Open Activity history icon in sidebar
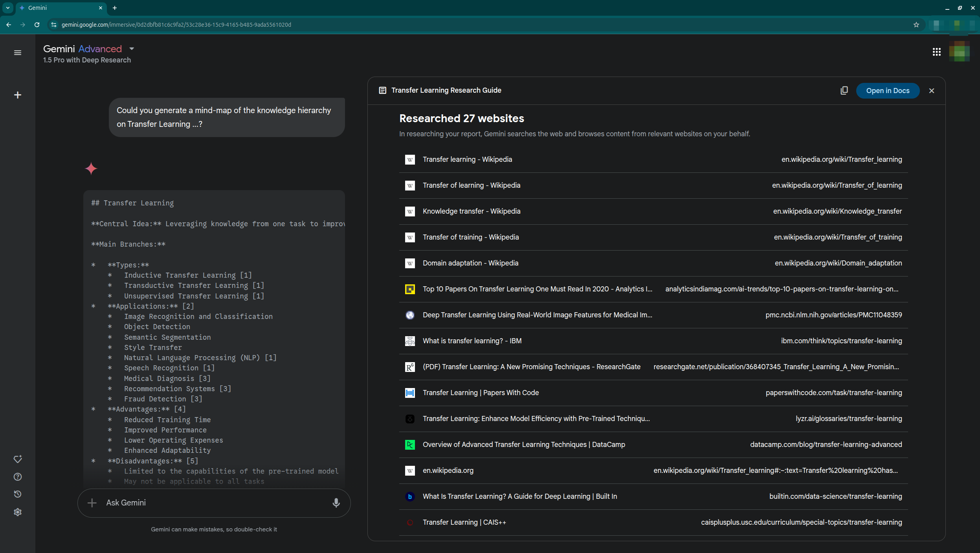Viewport: 980px width, 553px height. coord(18,494)
